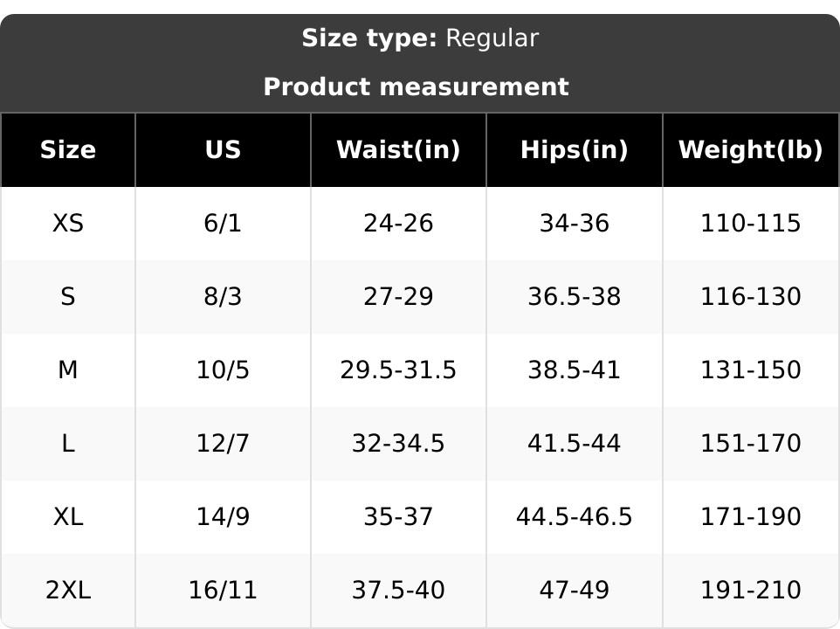Select the 2XL size row label
840x629 pixels.
click(68, 591)
